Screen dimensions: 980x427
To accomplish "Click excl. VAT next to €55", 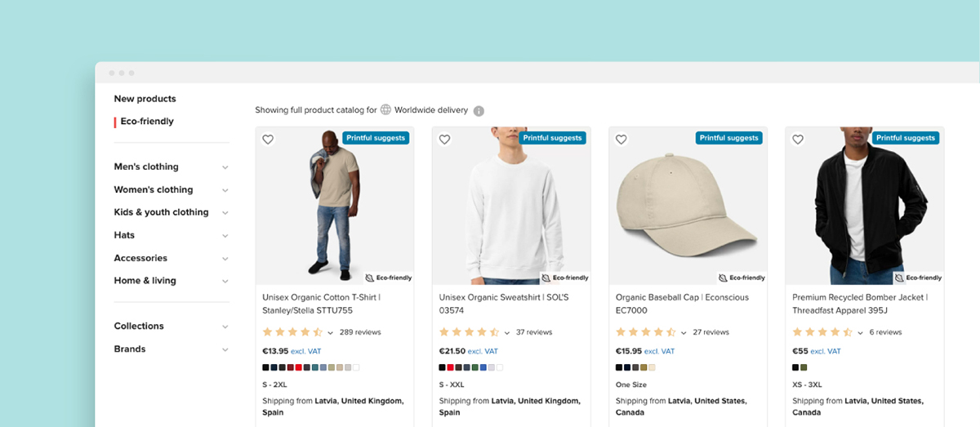I will coord(826,352).
